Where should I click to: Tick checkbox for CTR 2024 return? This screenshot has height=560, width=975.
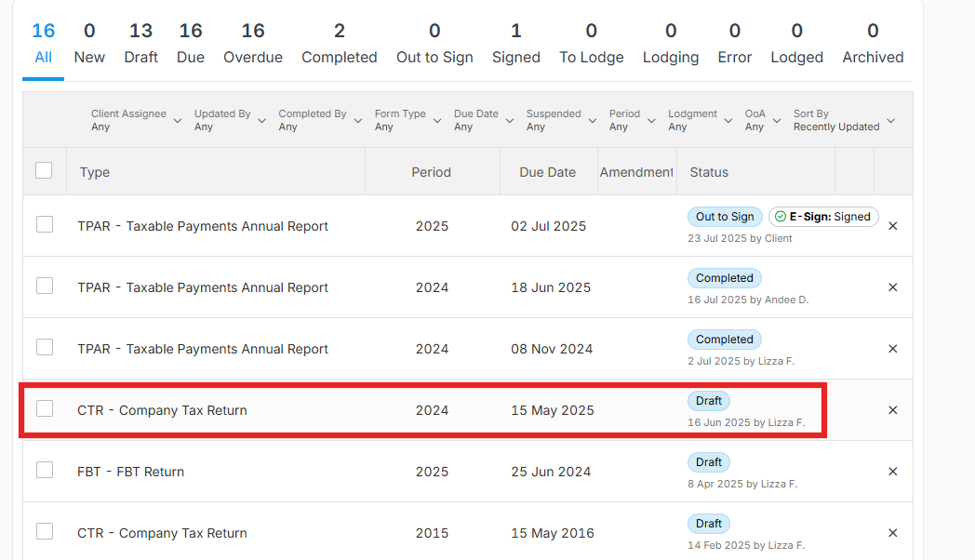(44, 409)
